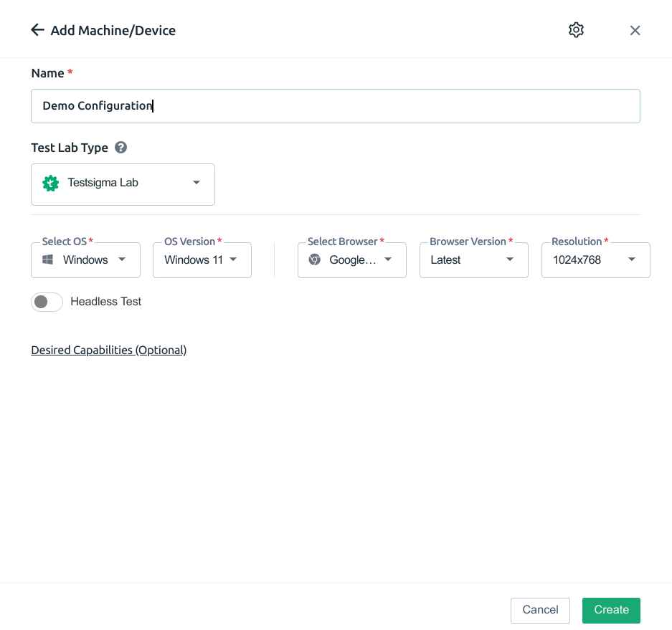Click the green Testsigma Lab logo icon

tap(51, 183)
